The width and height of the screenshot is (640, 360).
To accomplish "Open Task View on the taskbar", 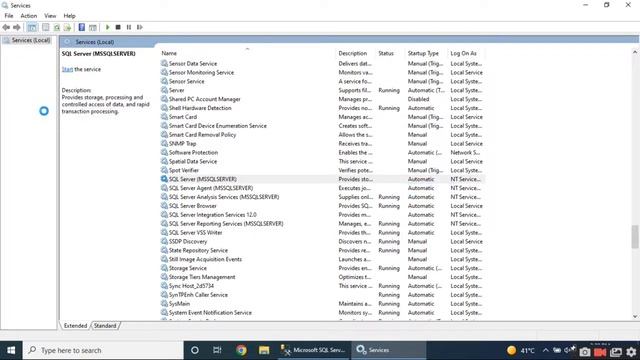I will pyautogui.click(x=217, y=350).
